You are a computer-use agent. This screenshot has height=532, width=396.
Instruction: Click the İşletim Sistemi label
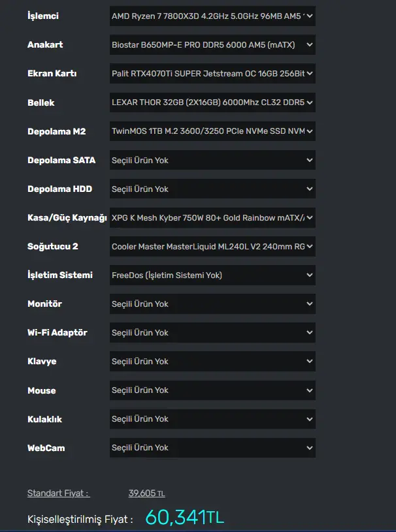(60, 275)
